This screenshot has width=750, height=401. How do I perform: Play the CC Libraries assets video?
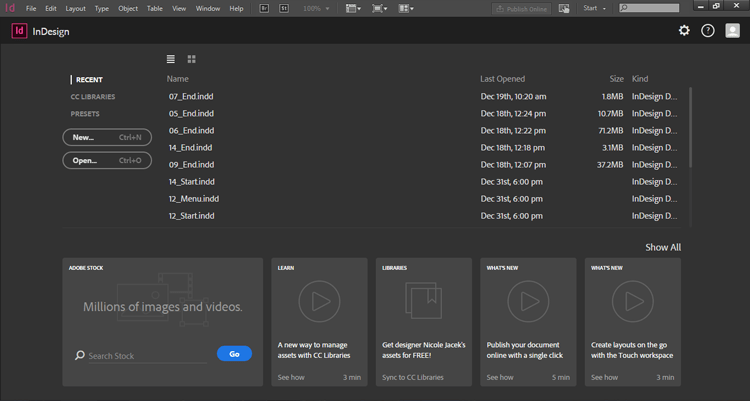[x=320, y=301]
